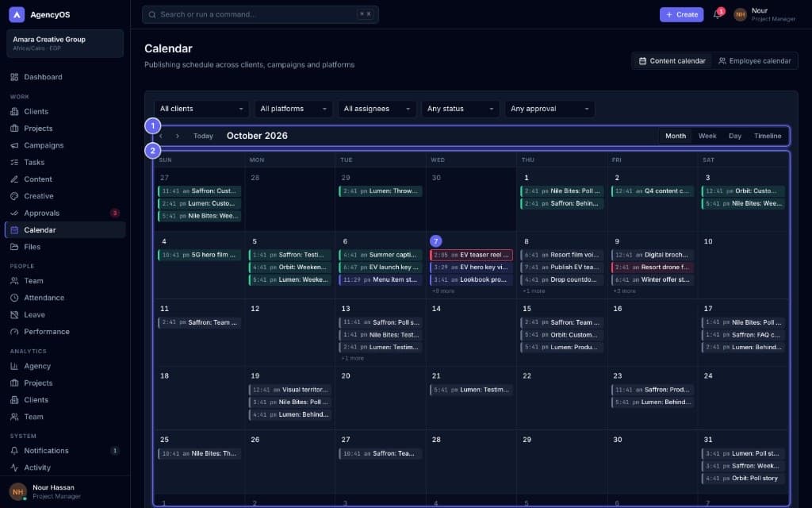The height and width of the screenshot is (508, 812).
Task: Expand "+8 more" on October 7
Action: coord(443,291)
